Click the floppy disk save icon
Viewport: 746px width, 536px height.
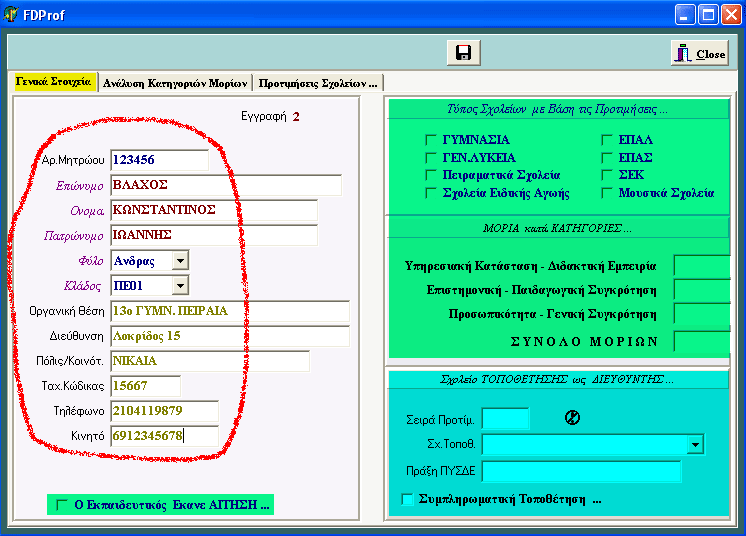(463, 53)
